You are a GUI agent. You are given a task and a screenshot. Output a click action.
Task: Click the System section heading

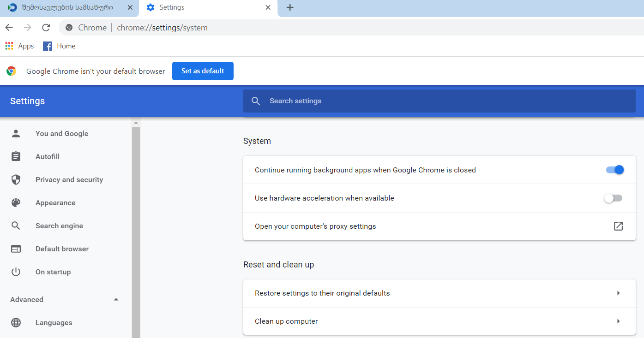257,141
